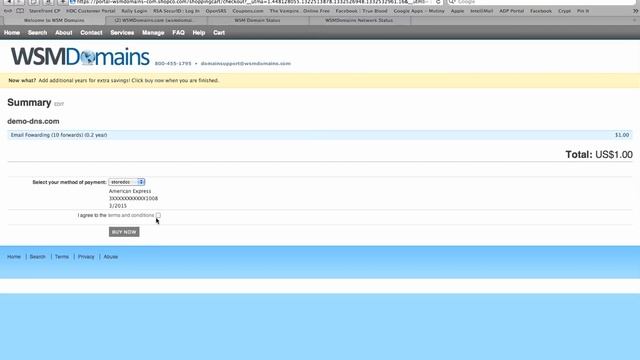Open Crypt bookmark
This screenshot has width=640, height=360.
pos(564,11)
